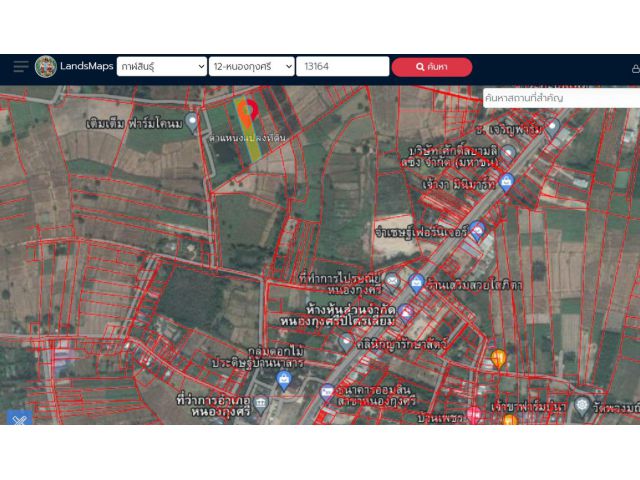This screenshot has width=640, height=480.
Task: Click the Department of Lands logo
Action: [x=46, y=66]
